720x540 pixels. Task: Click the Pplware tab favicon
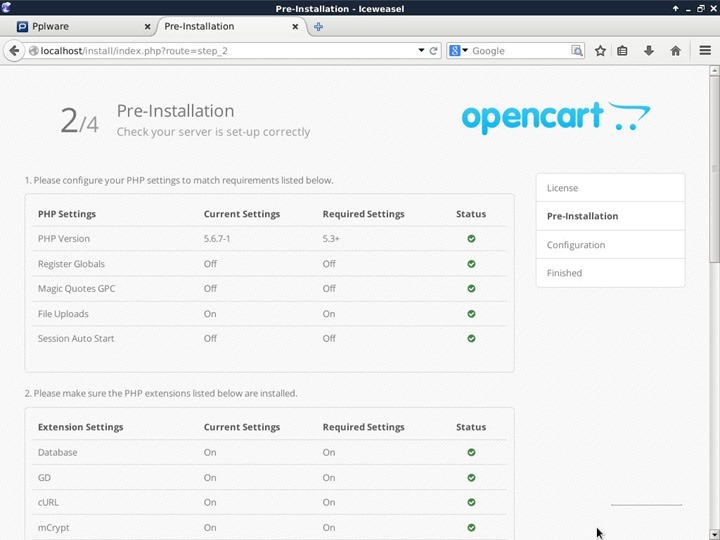point(22,27)
